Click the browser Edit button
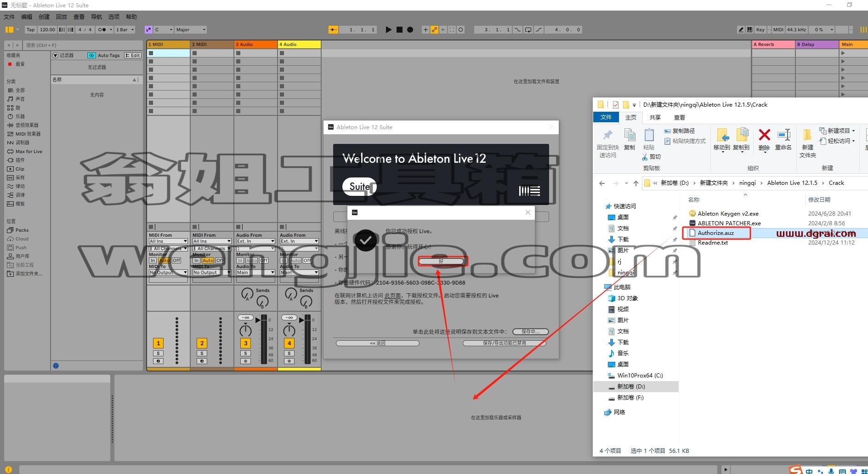 133,55
